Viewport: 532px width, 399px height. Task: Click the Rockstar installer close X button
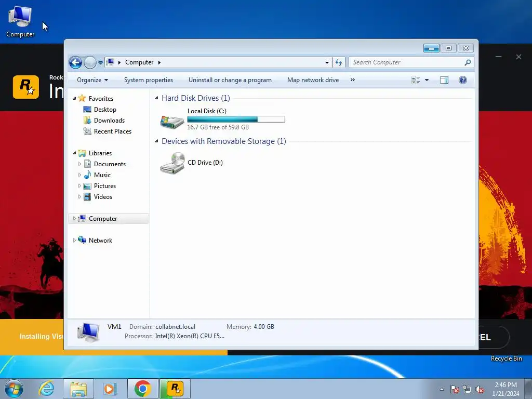[x=518, y=57]
